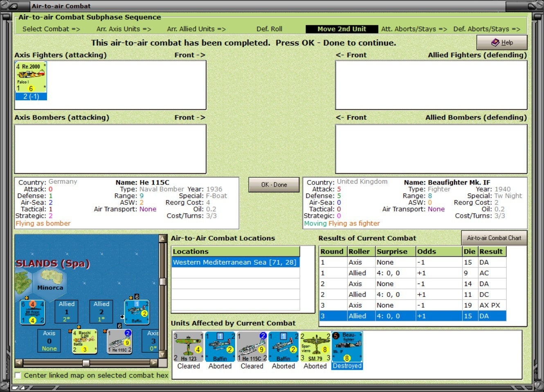Open the Air-to-air Combat Chart

(x=494, y=238)
